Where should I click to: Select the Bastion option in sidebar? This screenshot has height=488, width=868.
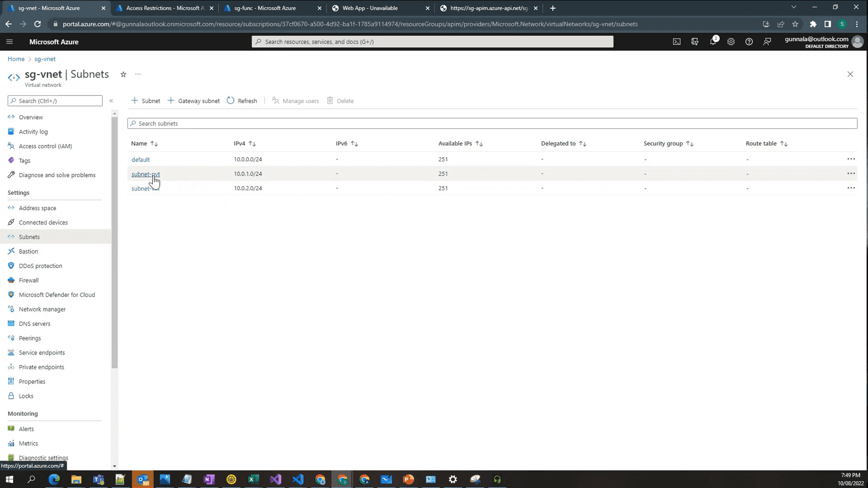pos(28,251)
